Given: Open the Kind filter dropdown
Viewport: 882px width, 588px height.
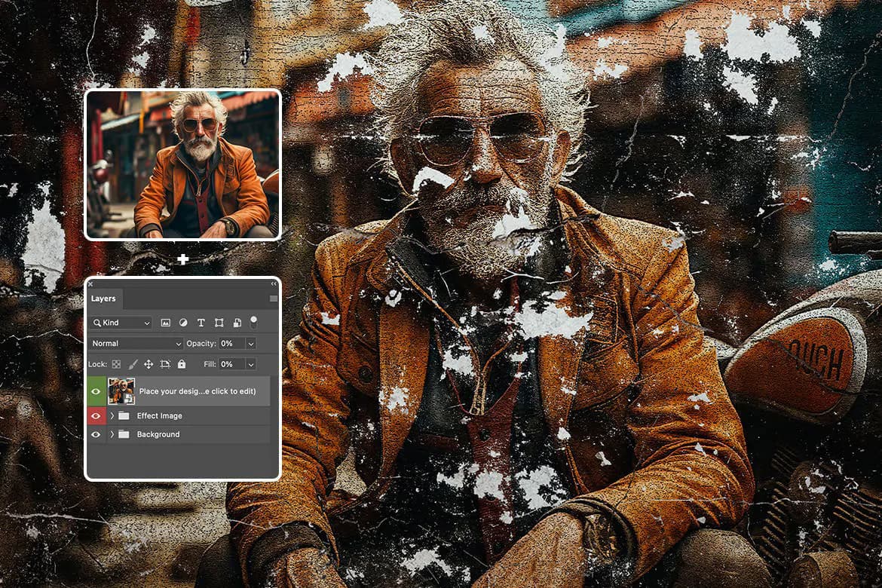Looking at the screenshot, I should tap(121, 323).
